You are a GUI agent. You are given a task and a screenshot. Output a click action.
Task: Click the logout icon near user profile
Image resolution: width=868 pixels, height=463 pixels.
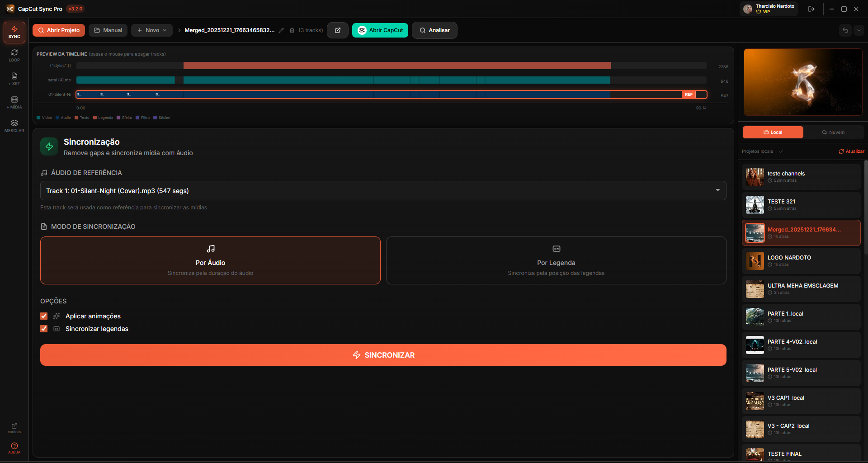811,9
